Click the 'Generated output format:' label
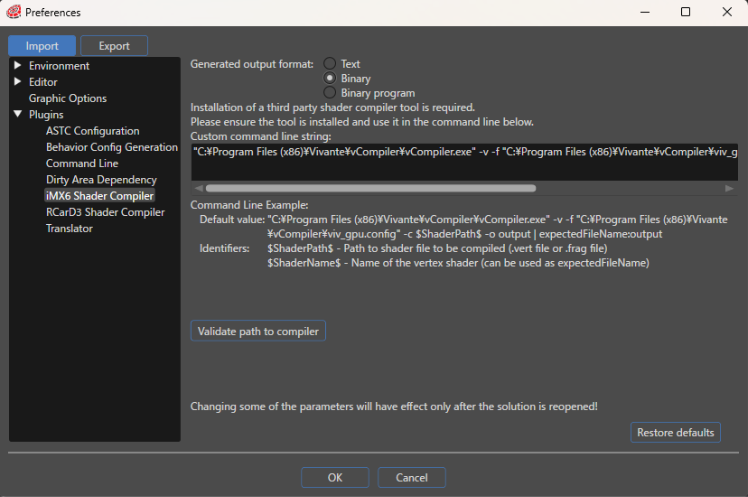 tap(252, 64)
